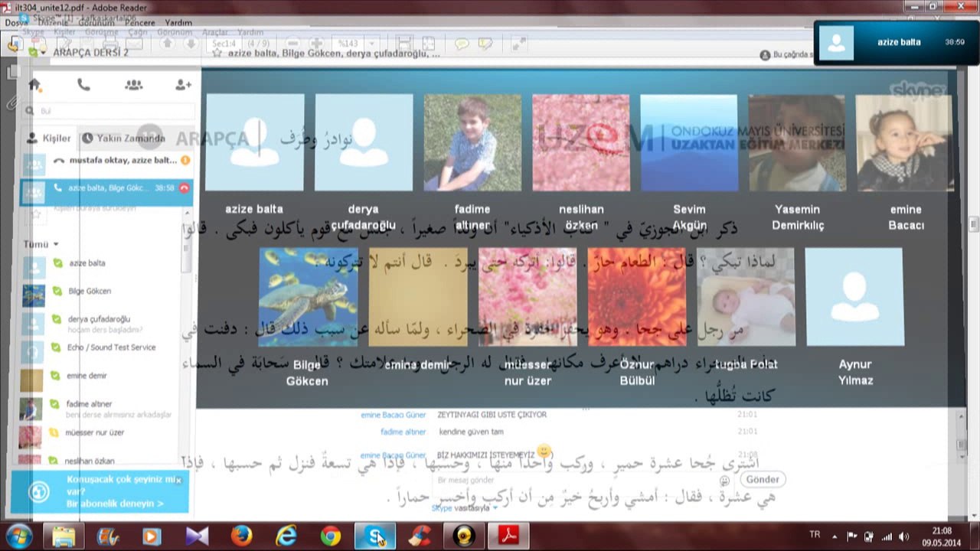Click the Bir abonelik deneyin link
Screen dimensions: 980x551
point(115,504)
